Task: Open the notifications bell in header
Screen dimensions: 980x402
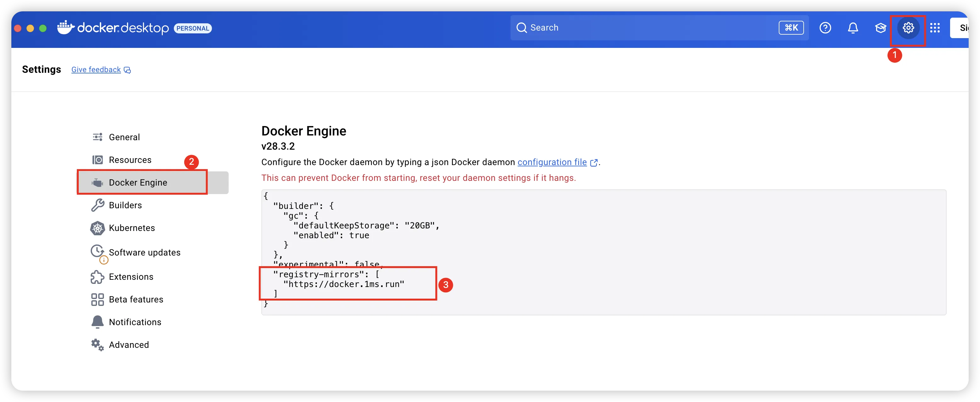Action: pyautogui.click(x=853, y=28)
